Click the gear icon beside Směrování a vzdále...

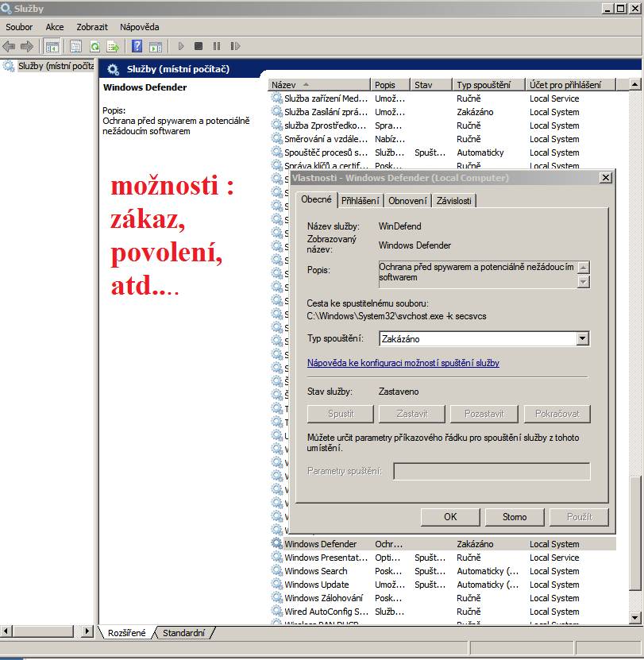click(276, 139)
